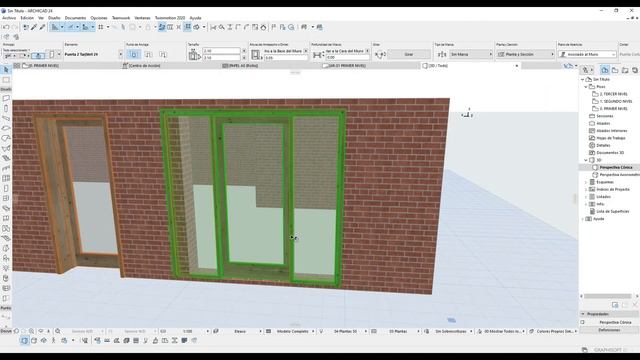Image resolution: width=640 pixels, height=360 pixels.
Task: Toggle Guide Lines button in toolbar
Action: coord(55,27)
